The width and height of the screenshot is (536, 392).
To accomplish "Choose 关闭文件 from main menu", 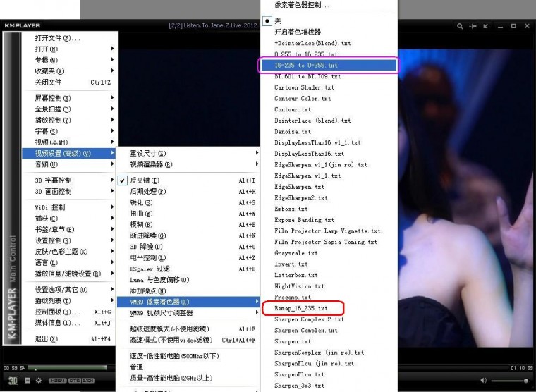I will (x=71, y=82).
